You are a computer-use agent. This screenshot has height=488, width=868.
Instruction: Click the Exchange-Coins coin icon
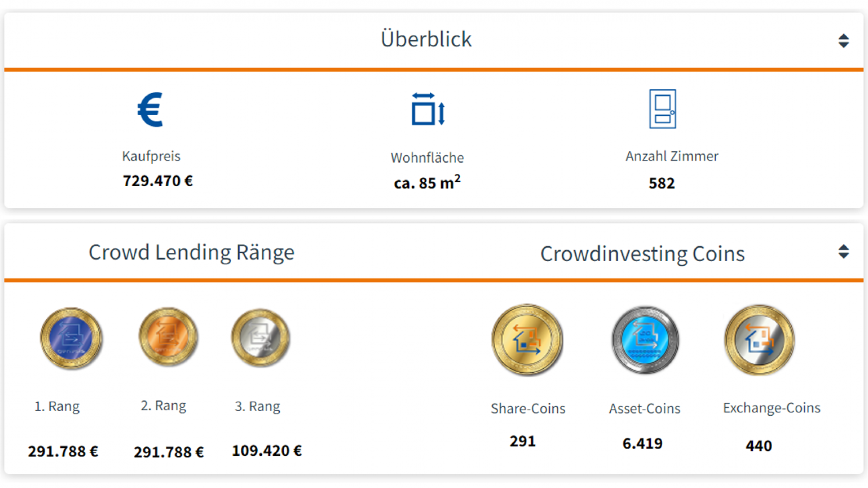[x=759, y=340]
